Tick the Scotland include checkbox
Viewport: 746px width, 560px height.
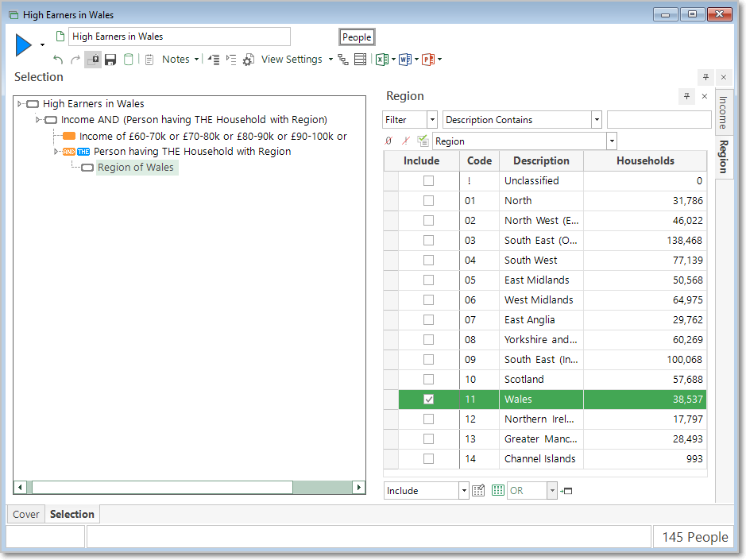[429, 379]
